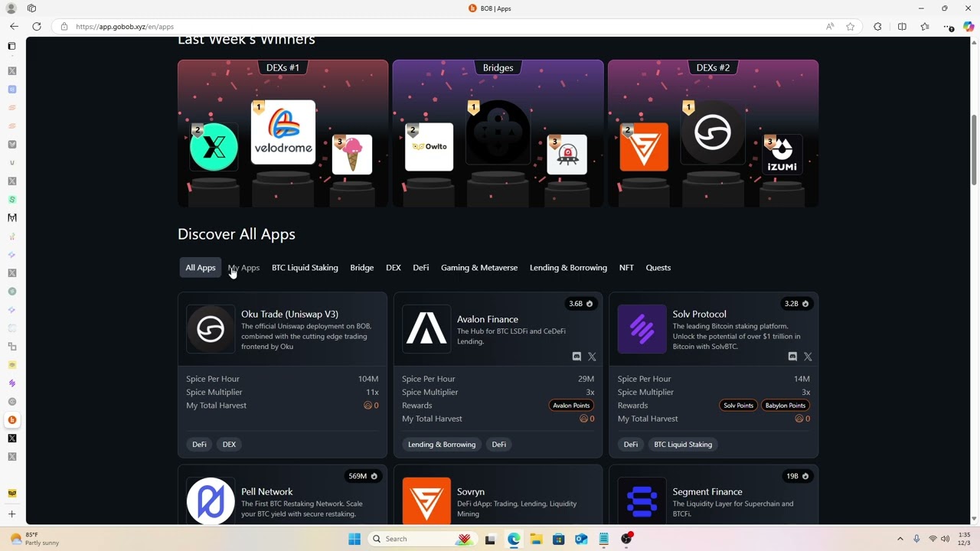
Task: Open the Segment Finance app logo
Action: click(x=642, y=501)
